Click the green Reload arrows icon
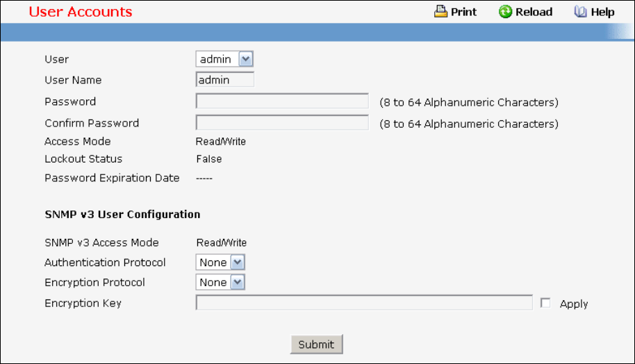The width and height of the screenshot is (635, 364). click(x=505, y=12)
